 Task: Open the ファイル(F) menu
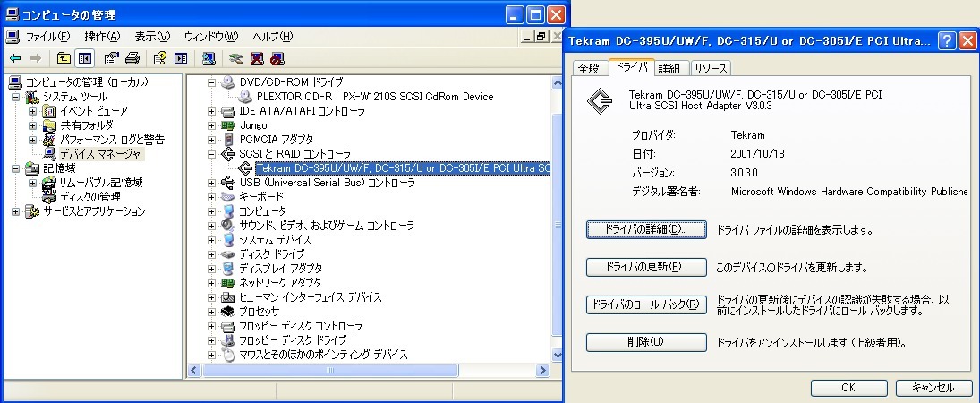tap(47, 37)
